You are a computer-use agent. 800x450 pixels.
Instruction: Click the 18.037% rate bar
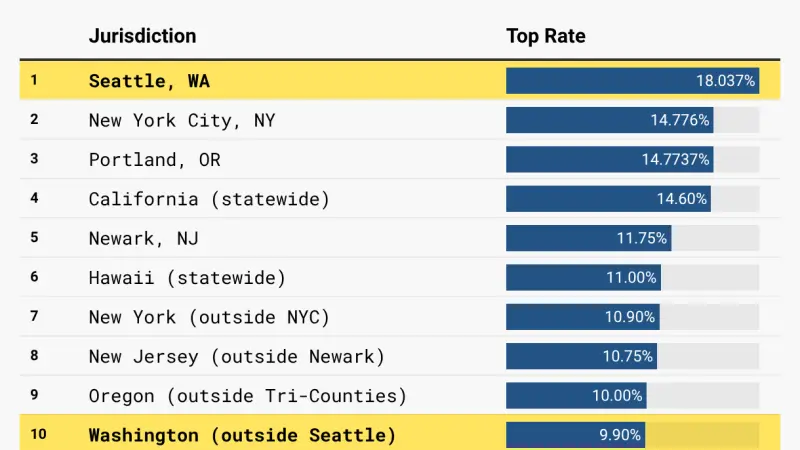[632, 81]
